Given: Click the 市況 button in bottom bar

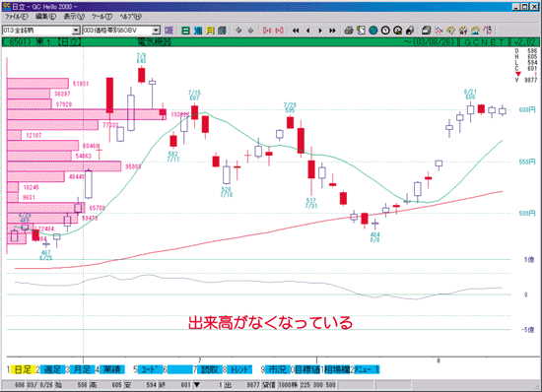Looking at the screenshot, I should (277, 369).
